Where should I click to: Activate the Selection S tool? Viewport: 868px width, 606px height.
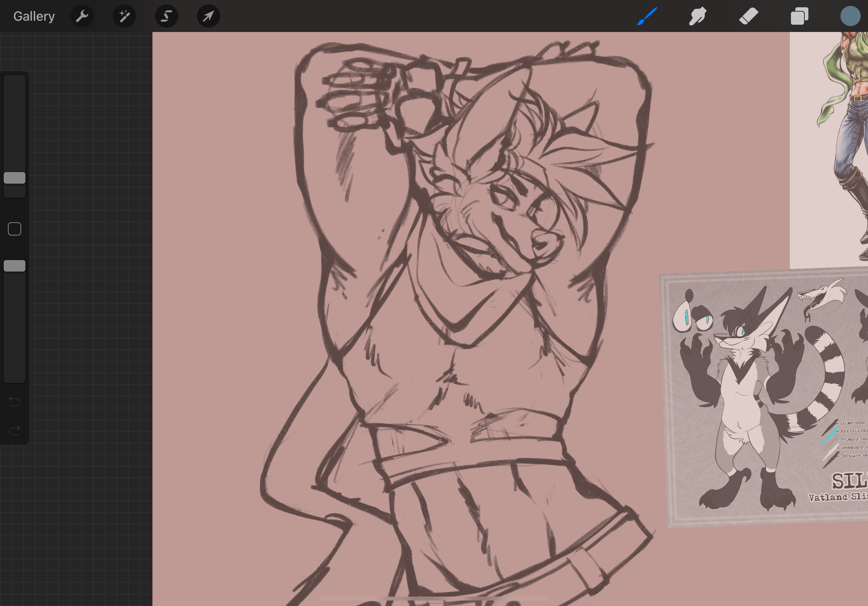point(166,16)
